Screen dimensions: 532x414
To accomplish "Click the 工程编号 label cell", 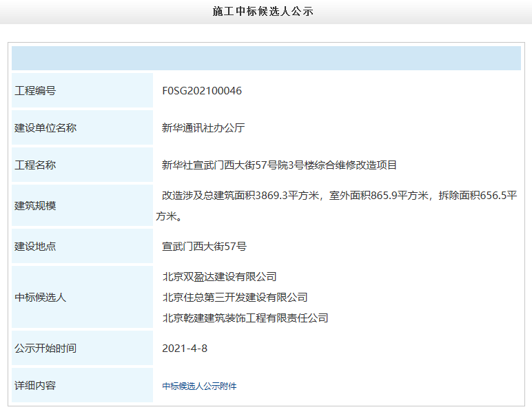I will (x=83, y=90).
